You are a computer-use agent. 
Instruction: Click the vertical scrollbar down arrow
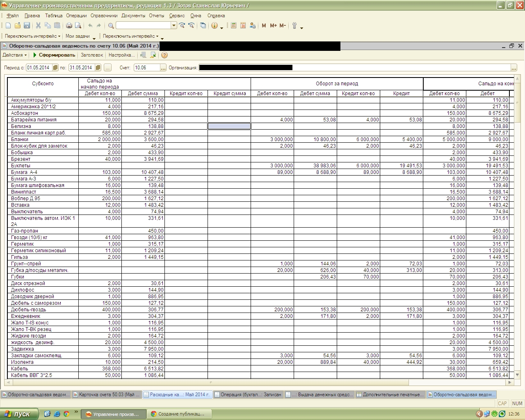click(517, 374)
